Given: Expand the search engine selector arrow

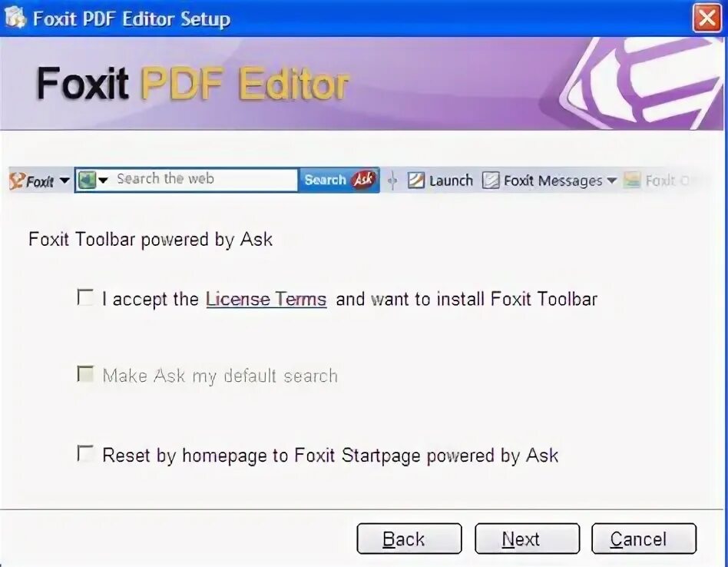Looking at the screenshot, I should coord(103,181).
